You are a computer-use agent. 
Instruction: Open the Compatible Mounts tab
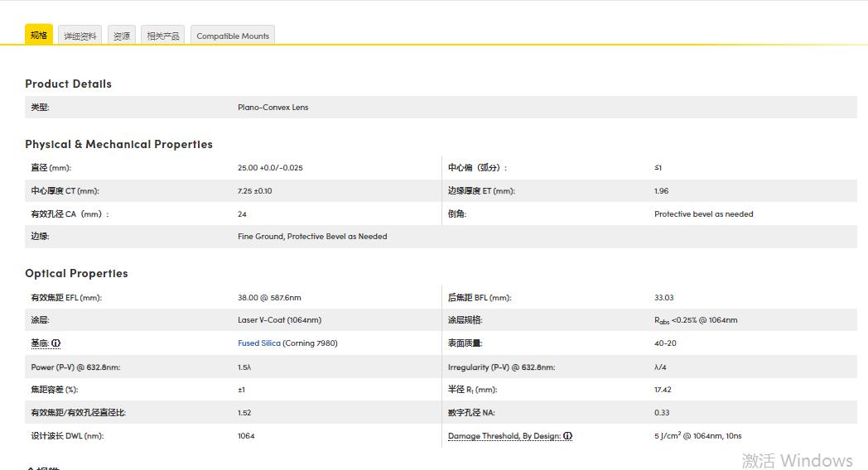pyautogui.click(x=233, y=36)
